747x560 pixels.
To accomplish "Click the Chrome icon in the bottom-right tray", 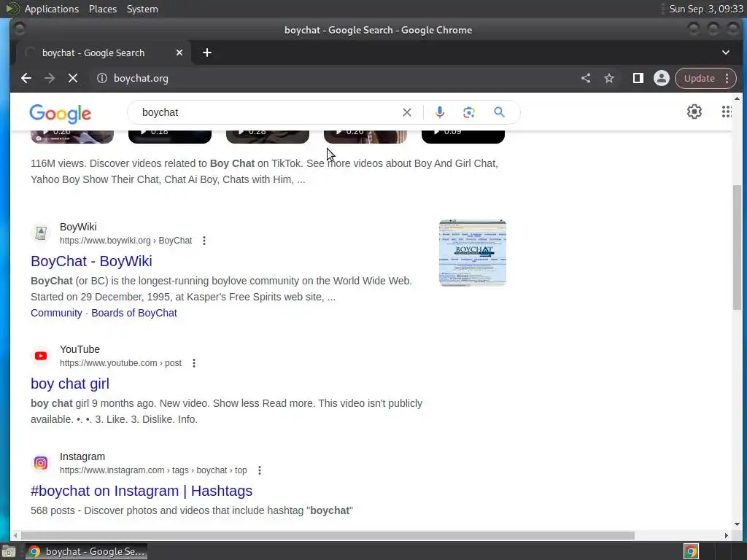I will (691, 551).
